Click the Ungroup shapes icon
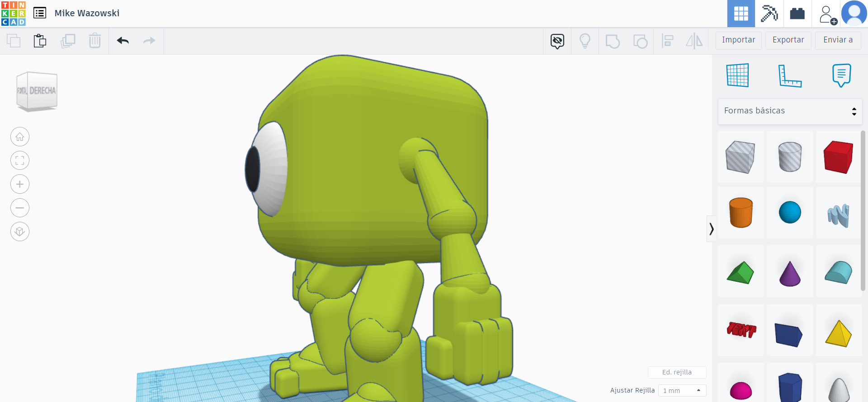 point(640,41)
